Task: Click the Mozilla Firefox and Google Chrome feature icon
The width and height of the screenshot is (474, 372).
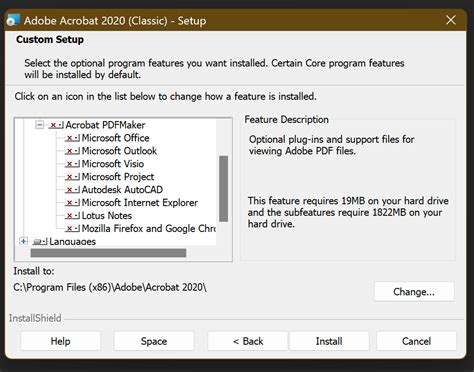Action: [72, 229]
